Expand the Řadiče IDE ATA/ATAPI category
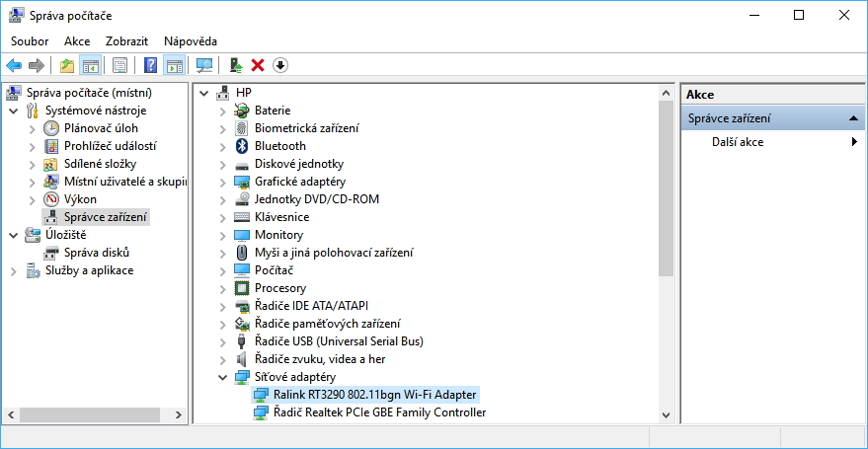Viewport: 868px width, 449px height. [x=222, y=306]
